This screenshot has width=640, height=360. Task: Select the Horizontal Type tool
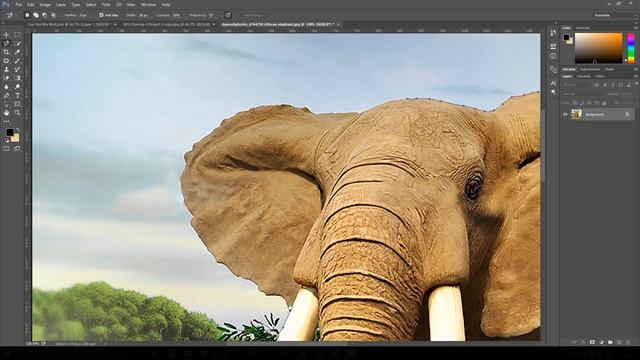tap(17, 96)
